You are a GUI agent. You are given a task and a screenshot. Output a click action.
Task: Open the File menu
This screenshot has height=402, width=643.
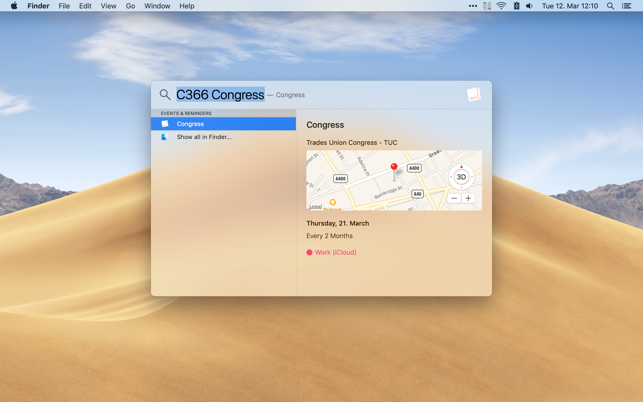[64, 6]
